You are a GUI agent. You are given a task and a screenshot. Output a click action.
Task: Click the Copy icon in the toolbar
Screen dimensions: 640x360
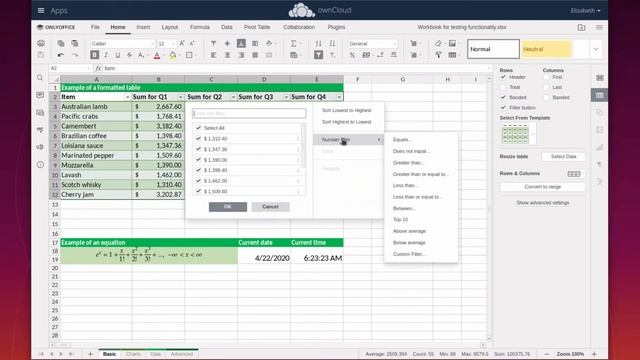61,43
